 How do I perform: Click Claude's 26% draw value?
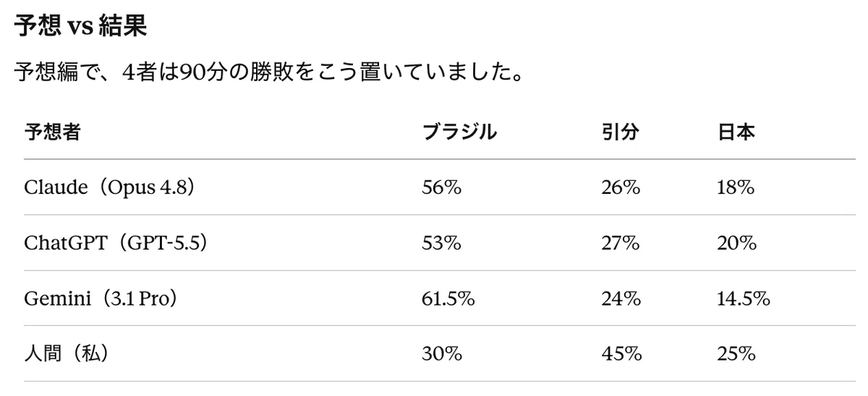coord(620,188)
